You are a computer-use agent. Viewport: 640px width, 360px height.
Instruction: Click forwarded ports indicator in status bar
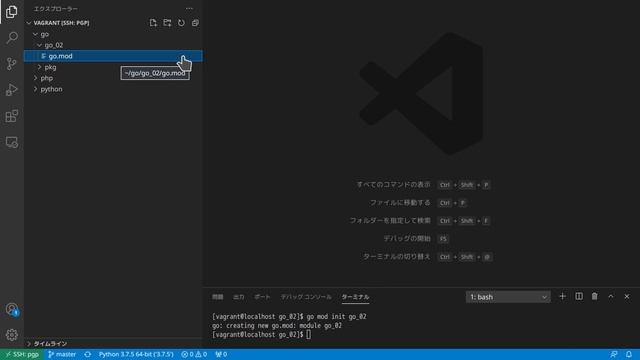pyautogui.click(x=221, y=354)
